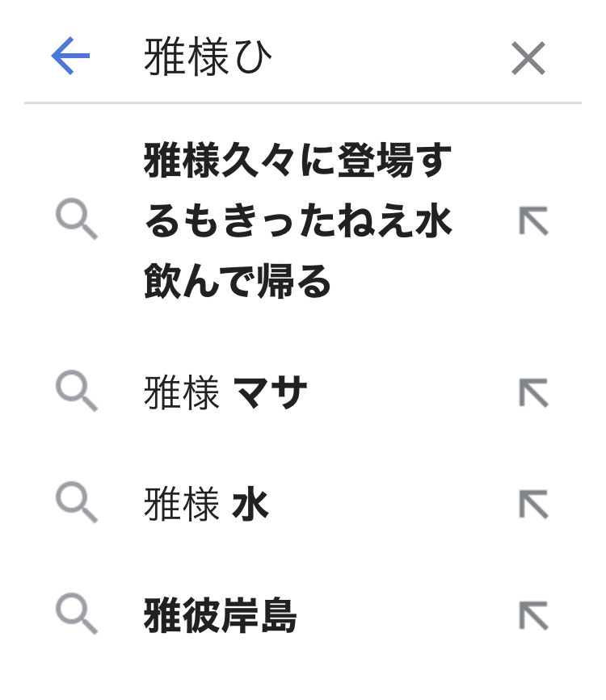This screenshot has width=606, height=700.
Task: Click magnifier icon next to 雅様 水
Action: [x=77, y=505]
